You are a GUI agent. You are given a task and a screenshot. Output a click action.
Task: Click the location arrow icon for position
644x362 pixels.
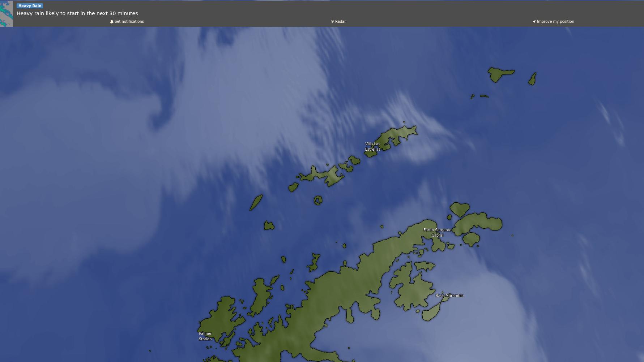(x=534, y=22)
